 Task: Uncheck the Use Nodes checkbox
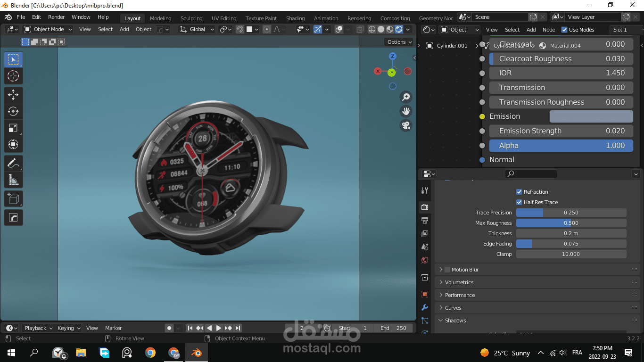click(x=564, y=30)
